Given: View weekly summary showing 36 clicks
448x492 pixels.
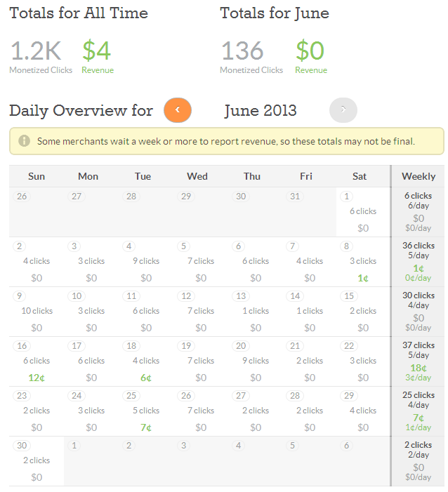Looking at the screenshot, I should pos(419,262).
